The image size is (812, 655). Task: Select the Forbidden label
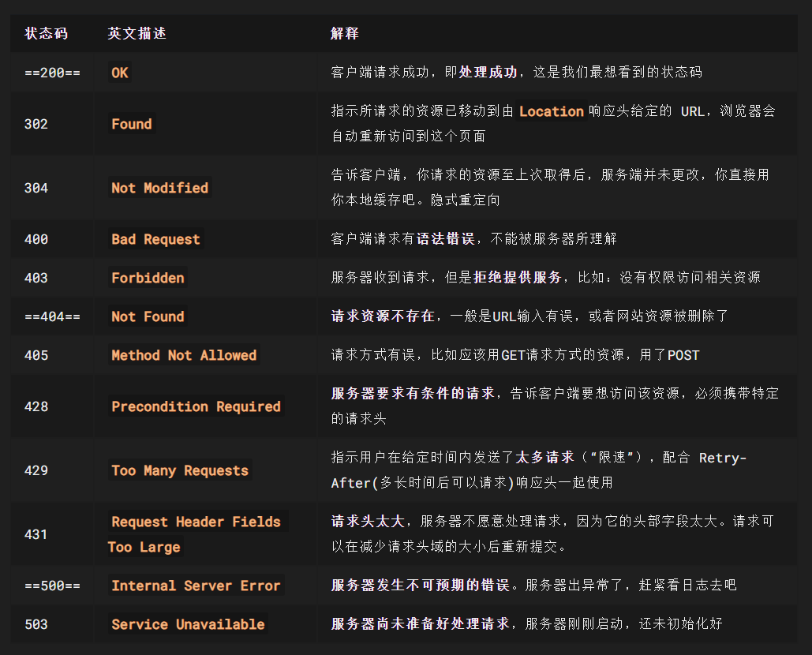[148, 278]
